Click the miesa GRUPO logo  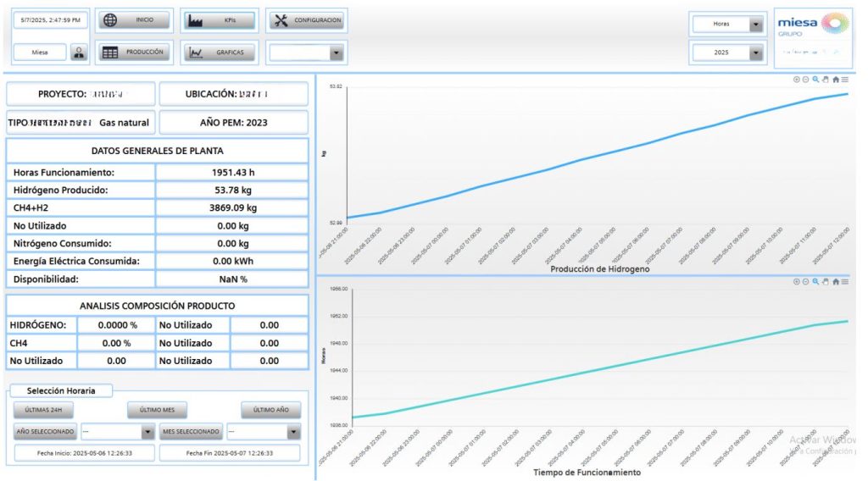[x=813, y=38]
